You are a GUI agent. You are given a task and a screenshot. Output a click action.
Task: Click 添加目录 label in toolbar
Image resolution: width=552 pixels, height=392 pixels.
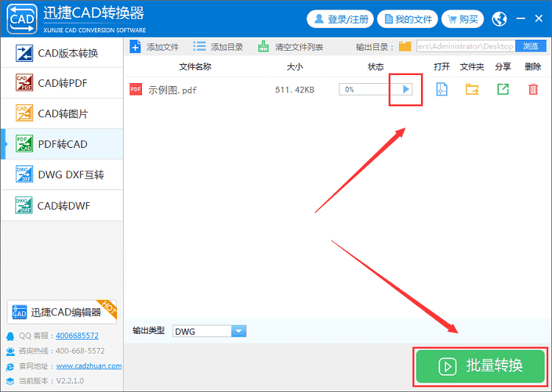tap(227, 47)
